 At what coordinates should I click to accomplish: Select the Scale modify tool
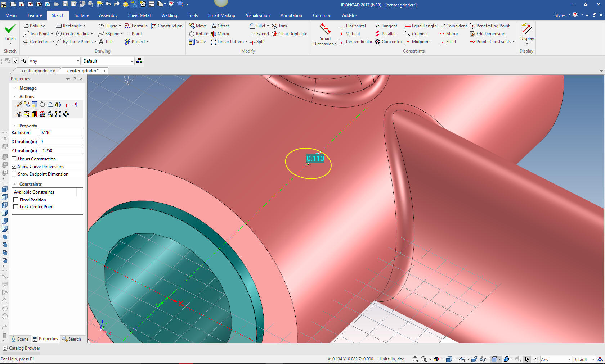(197, 42)
